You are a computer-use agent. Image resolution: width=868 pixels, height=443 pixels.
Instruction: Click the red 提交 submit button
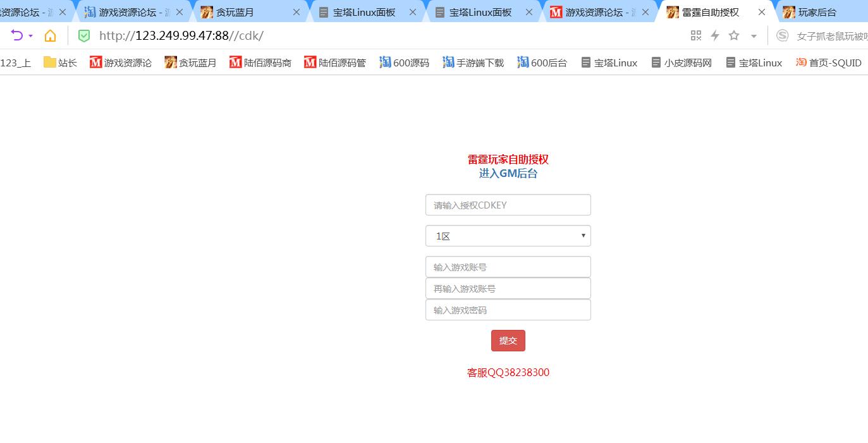tap(508, 341)
